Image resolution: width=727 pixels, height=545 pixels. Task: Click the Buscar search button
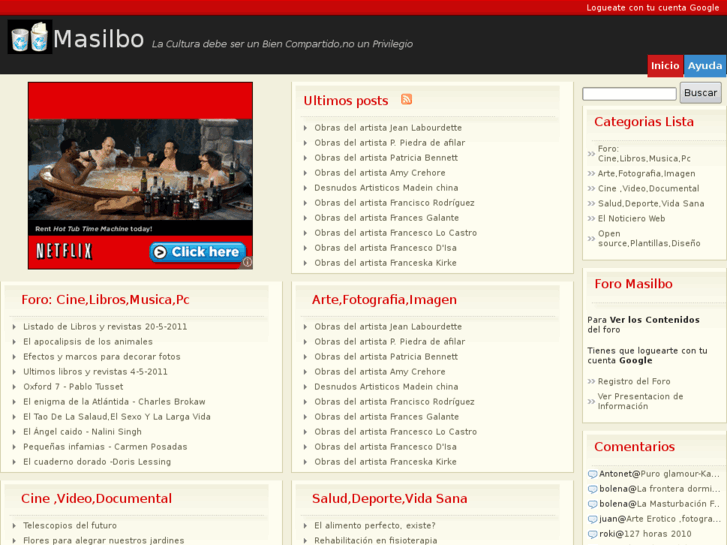pyautogui.click(x=700, y=93)
